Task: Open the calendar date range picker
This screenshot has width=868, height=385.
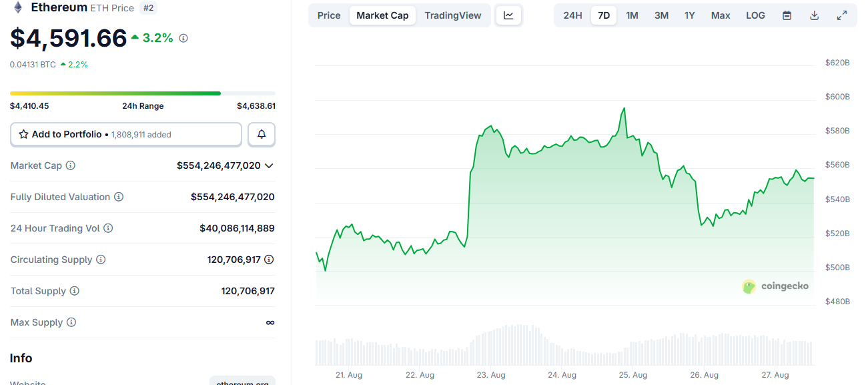Action: (x=787, y=15)
